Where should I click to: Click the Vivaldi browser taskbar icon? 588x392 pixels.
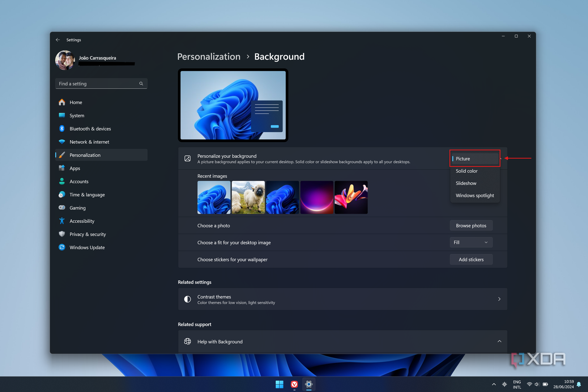pyautogui.click(x=294, y=384)
